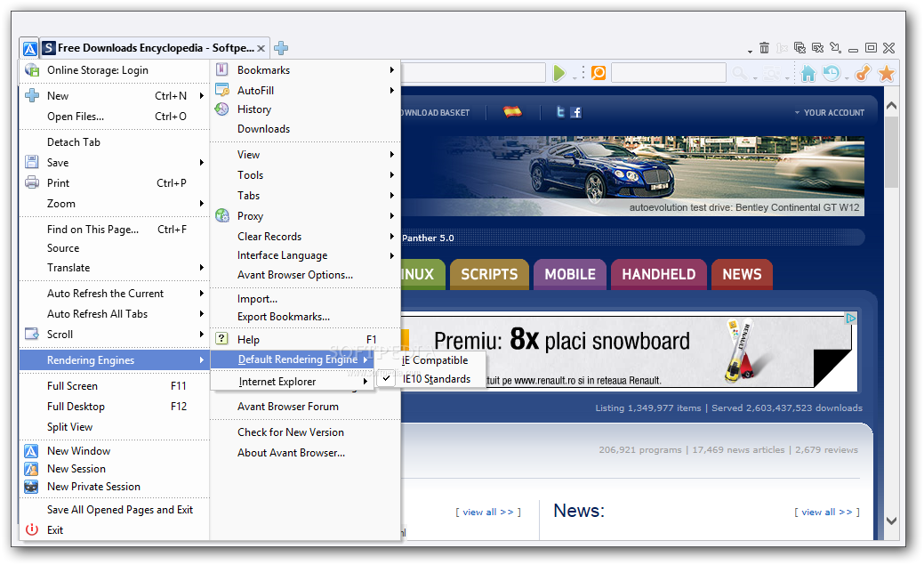Choose Find on This Page... menu entry
The width and height of the screenshot is (924, 565).
coord(115,230)
